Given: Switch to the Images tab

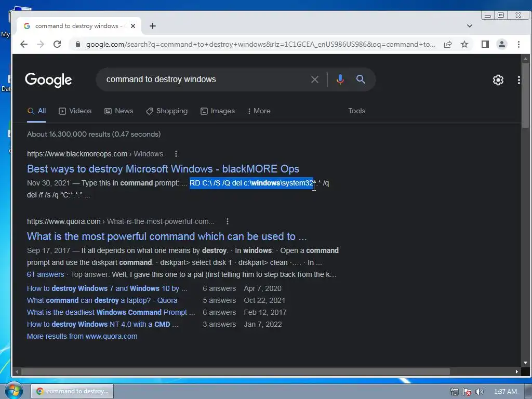Looking at the screenshot, I should tap(218, 111).
